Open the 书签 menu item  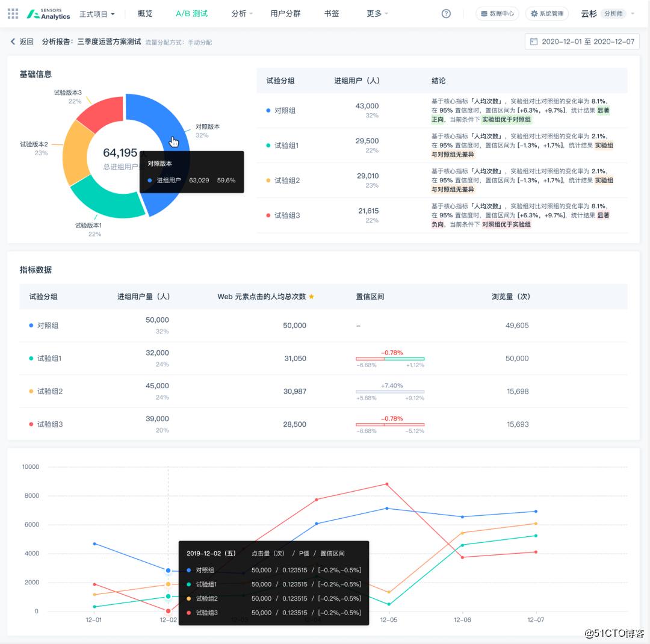point(331,14)
